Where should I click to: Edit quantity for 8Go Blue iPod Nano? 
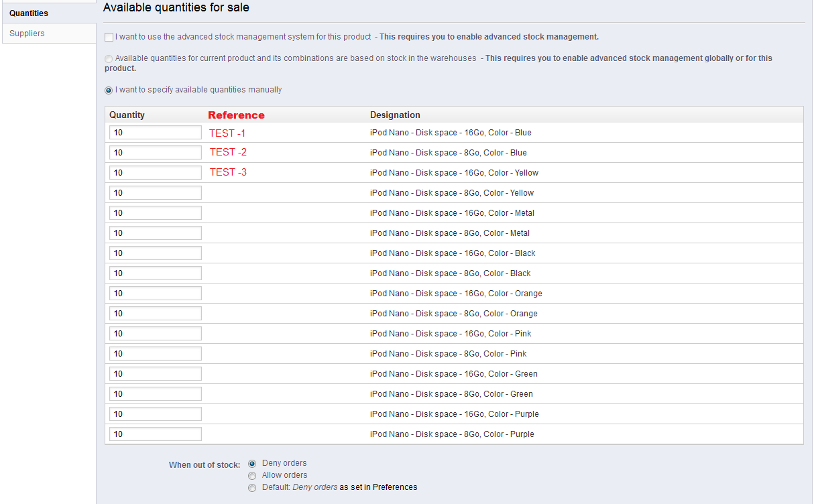pos(156,153)
